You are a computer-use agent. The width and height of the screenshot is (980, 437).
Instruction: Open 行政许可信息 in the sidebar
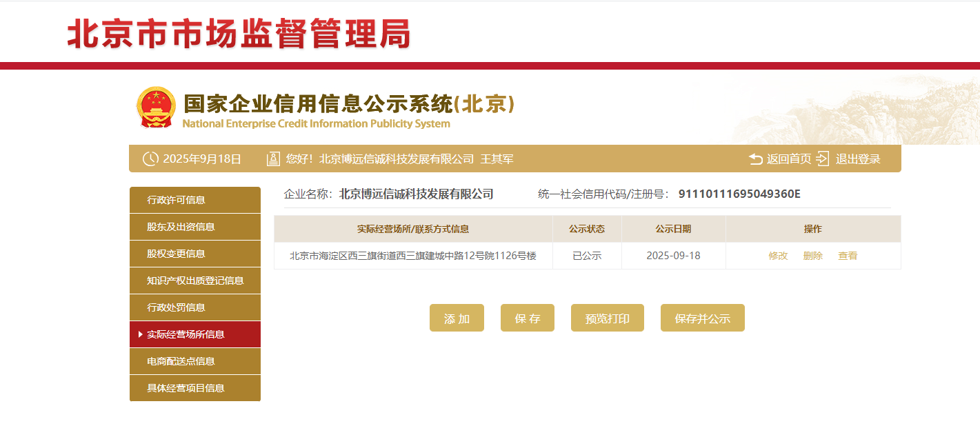pyautogui.click(x=195, y=200)
